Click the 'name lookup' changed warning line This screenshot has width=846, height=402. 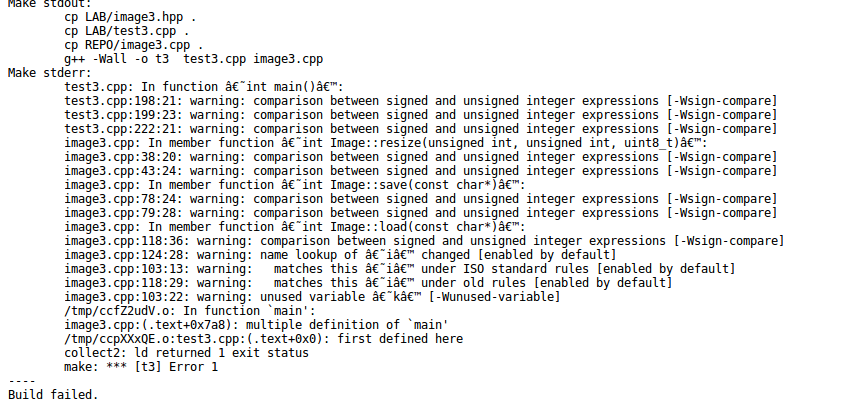[340, 255]
